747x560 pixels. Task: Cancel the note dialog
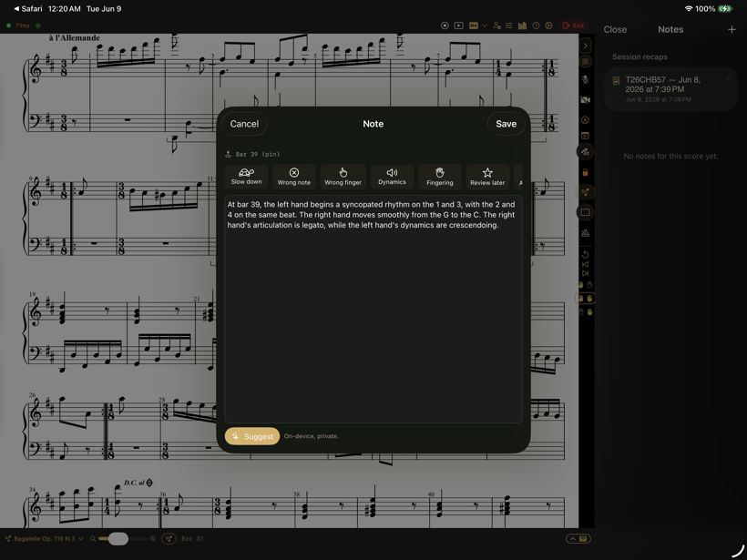(244, 124)
